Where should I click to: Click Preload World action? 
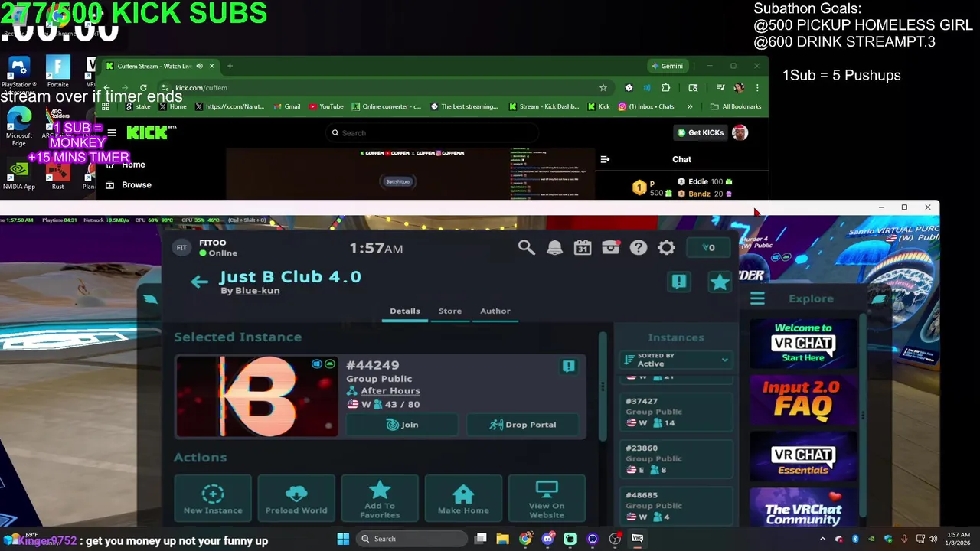296,497
